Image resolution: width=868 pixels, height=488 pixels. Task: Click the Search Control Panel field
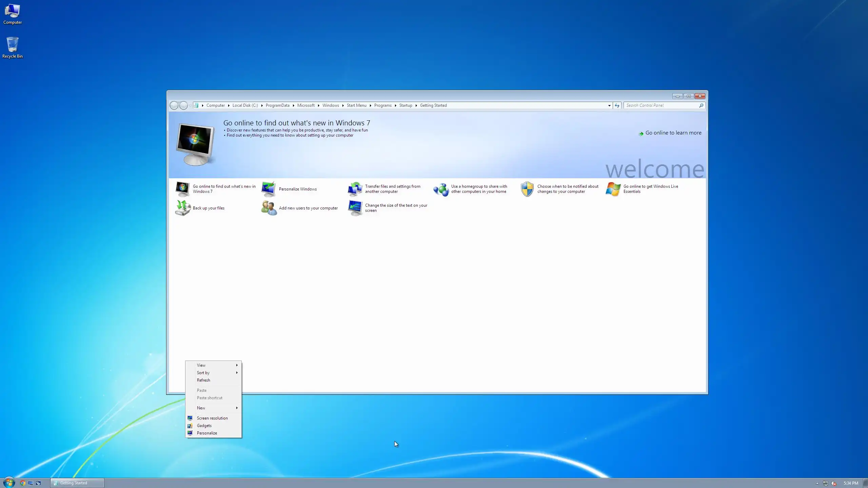[x=661, y=105]
